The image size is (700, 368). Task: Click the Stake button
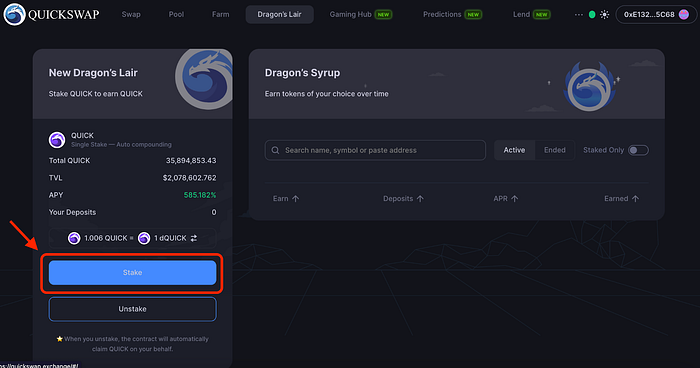[x=133, y=272]
